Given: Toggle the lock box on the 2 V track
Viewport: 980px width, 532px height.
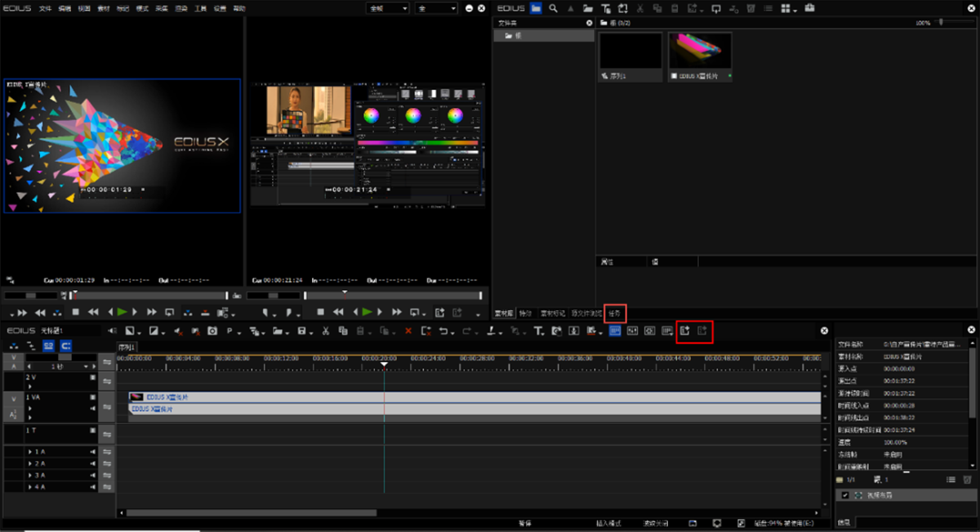Looking at the screenshot, I should (x=93, y=378).
